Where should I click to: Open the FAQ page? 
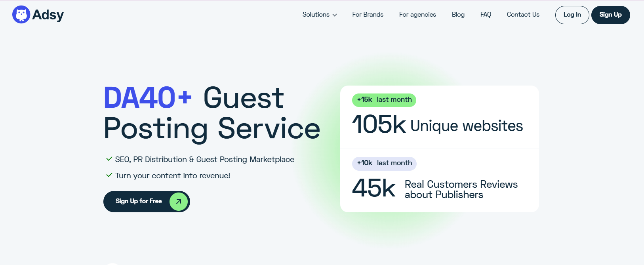coord(486,15)
